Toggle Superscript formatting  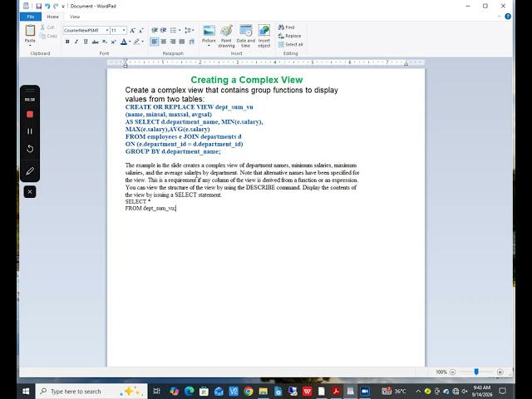click(114, 42)
